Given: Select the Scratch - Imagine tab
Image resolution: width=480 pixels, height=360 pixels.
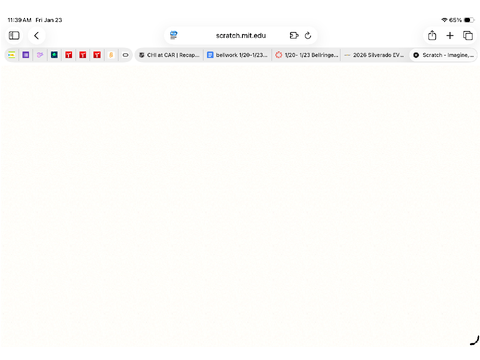Looking at the screenshot, I should (x=443, y=55).
